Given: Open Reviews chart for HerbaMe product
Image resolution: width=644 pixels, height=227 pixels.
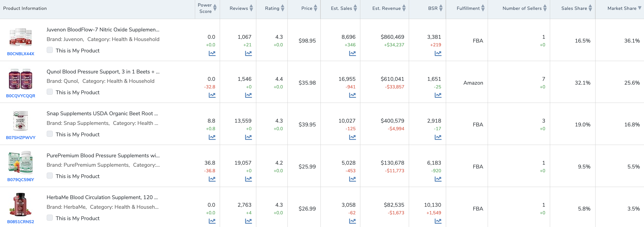Looking at the screenshot, I should click(248, 221).
